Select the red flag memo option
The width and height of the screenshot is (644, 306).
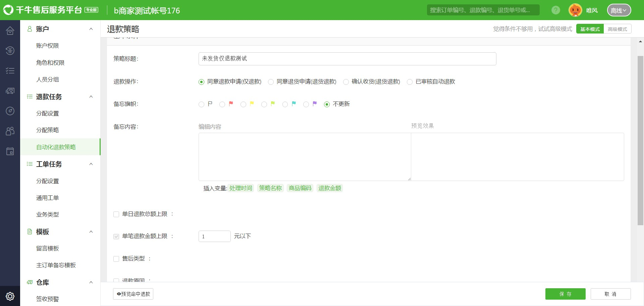(222, 105)
